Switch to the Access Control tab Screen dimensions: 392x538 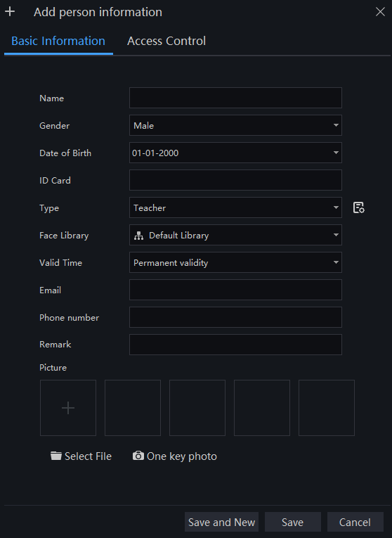pyautogui.click(x=166, y=41)
